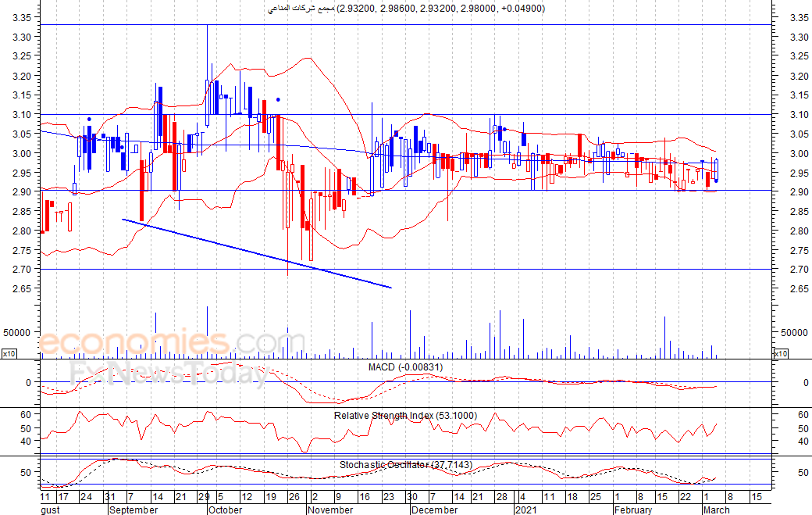Click the right x10 volume scale box

(778, 354)
